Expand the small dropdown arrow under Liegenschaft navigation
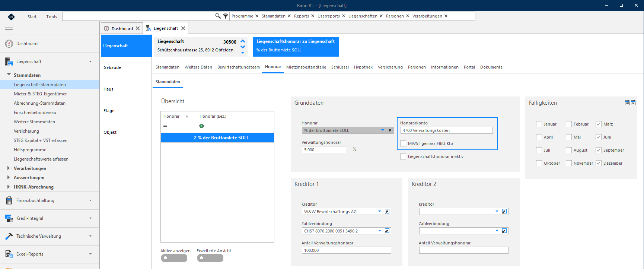The width and height of the screenshot is (644, 269). (243, 53)
